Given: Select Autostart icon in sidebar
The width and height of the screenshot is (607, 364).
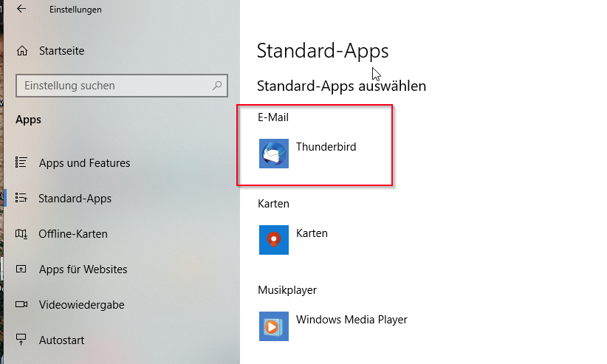Looking at the screenshot, I should pos(21,340).
